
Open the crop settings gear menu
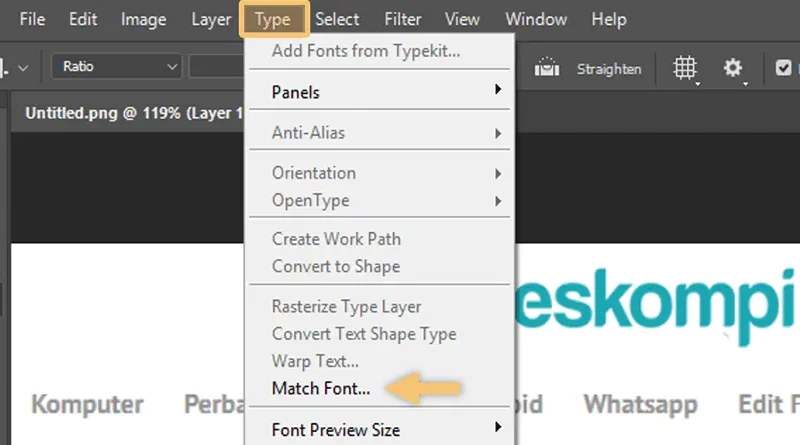click(x=734, y=68)
